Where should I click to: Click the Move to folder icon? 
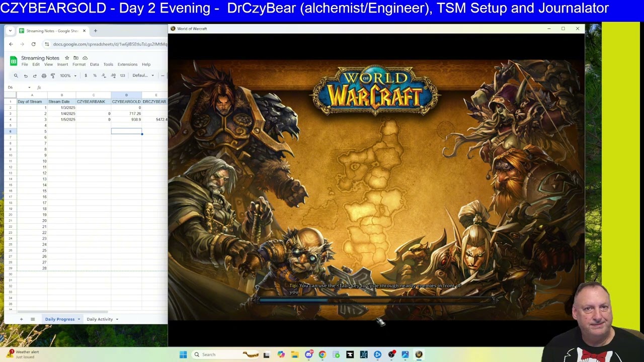[76, 58]
